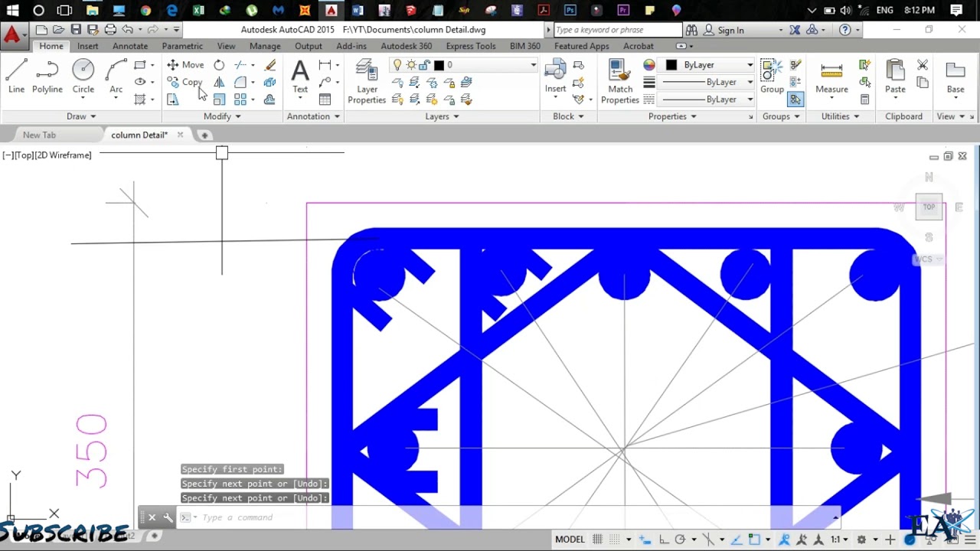Click the Rotate tool icon

(x=219, y=65)
